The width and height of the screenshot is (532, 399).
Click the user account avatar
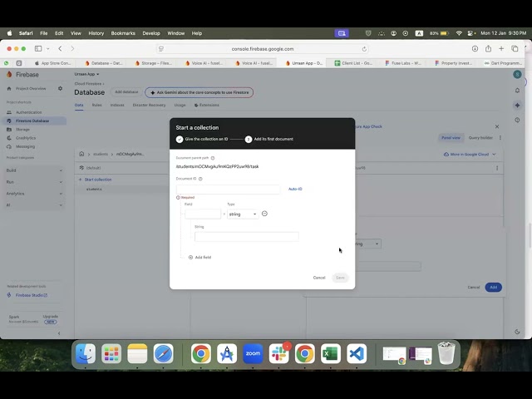[x=517, y=74]
